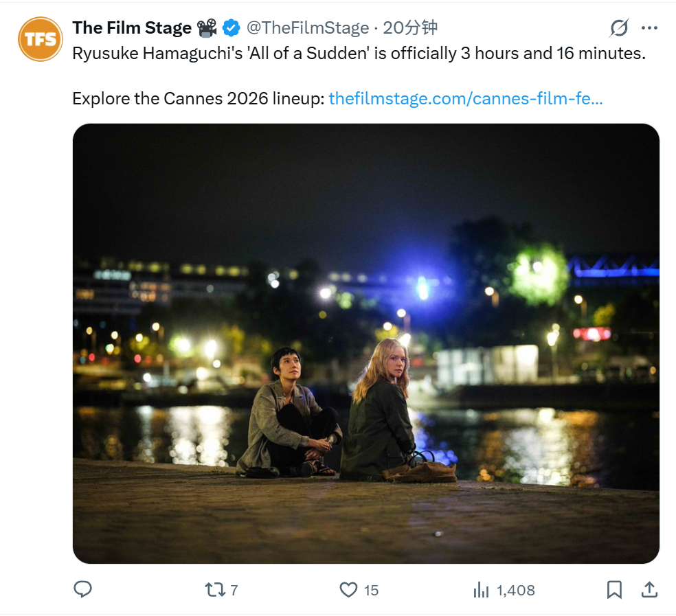The image size is (676, 616).
Task: Open the @TheFilmStage handle link
Action: (x=308, y=28)
